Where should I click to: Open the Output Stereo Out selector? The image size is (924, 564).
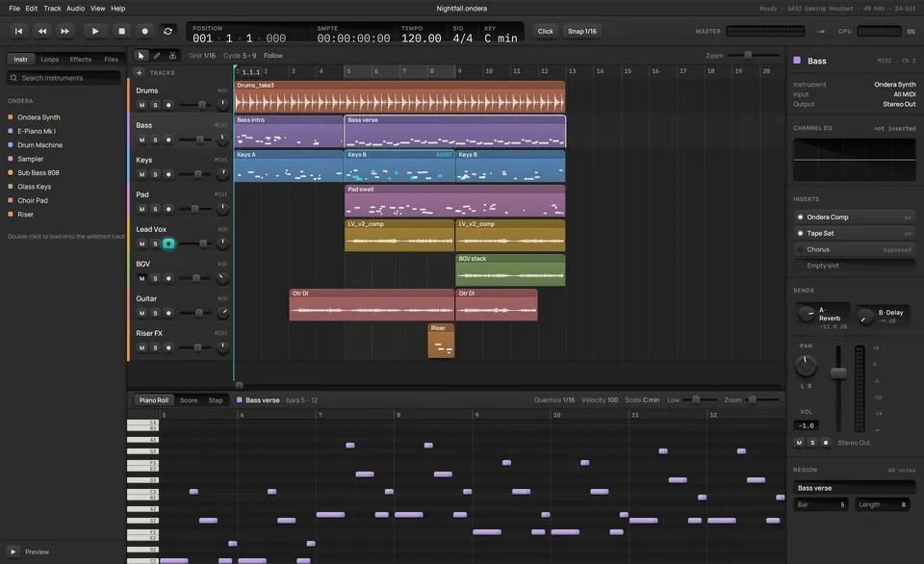pyautogui.click(x=855, y=104)
